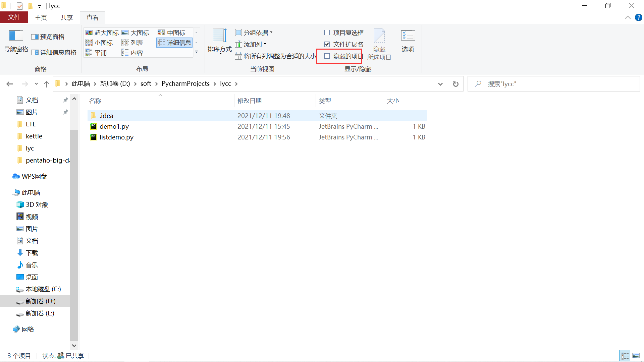Open the File menu tab

[x=14, y=17]
